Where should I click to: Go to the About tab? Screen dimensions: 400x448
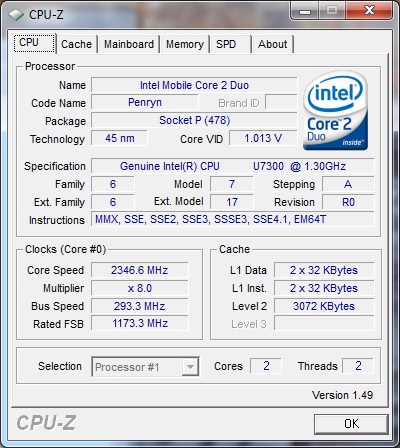point(272,44)
